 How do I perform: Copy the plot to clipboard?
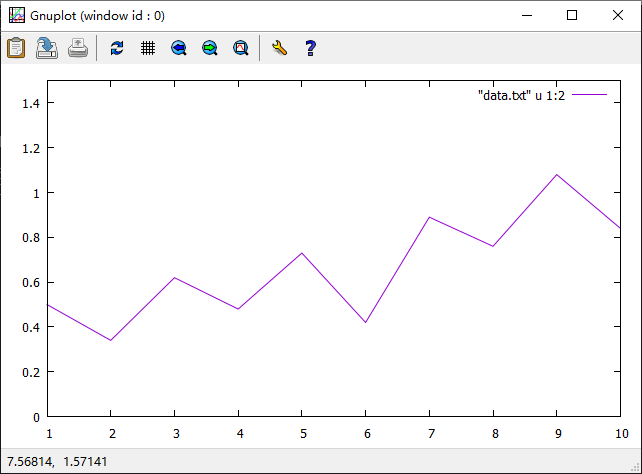16,48
